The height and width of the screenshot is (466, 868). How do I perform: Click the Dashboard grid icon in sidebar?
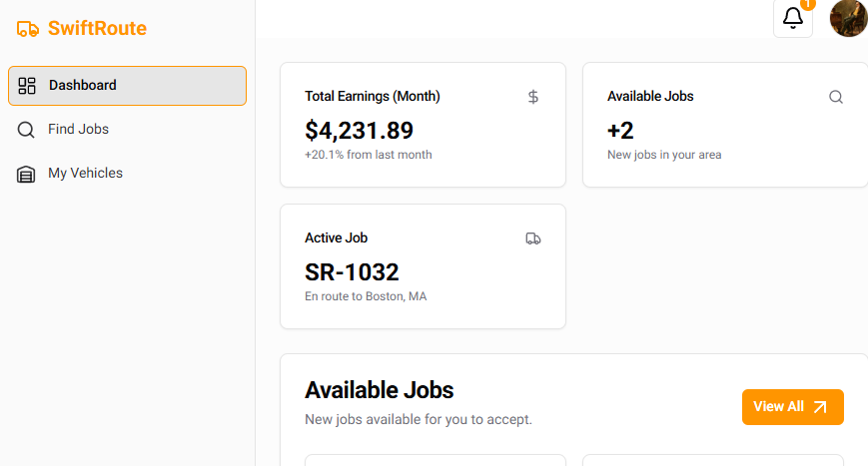[27, 86]
